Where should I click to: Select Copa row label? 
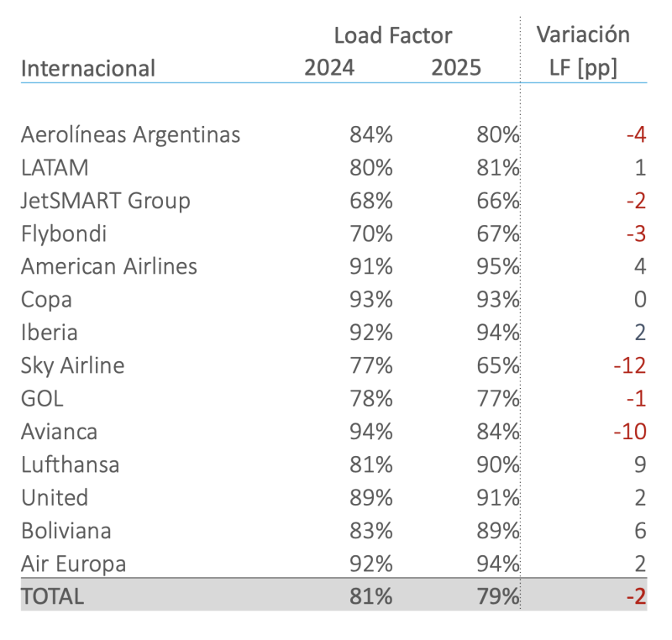point(46,300)
